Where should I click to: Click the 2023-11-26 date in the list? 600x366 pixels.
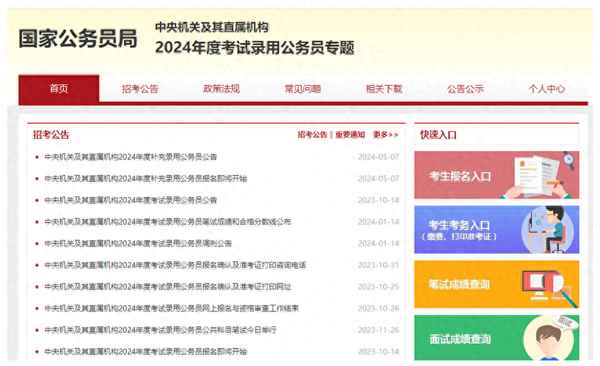(x=378, y=330)
